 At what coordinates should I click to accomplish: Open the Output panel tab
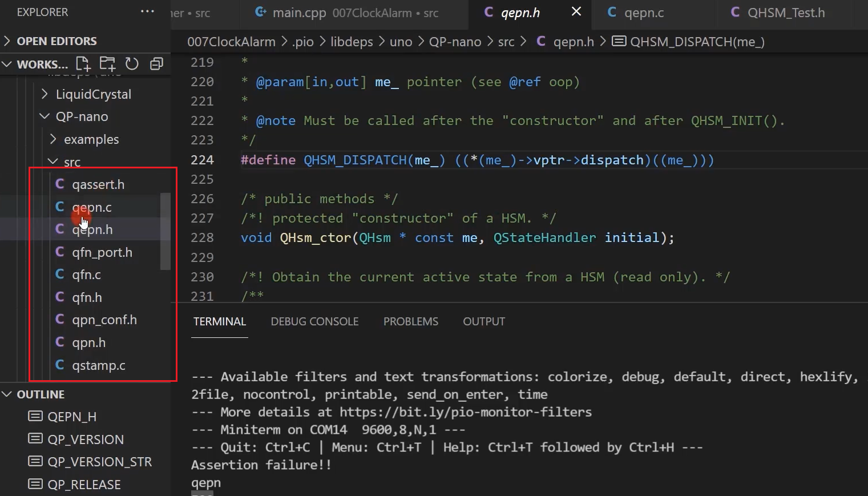484,321
